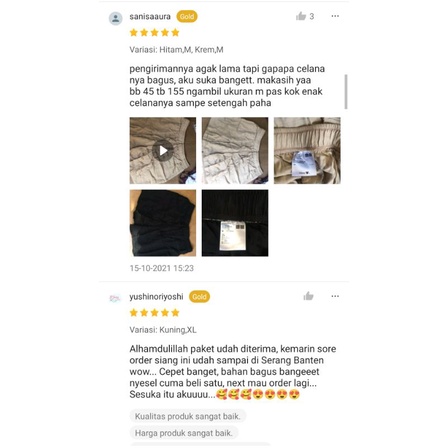Play the review video of cream shorts

163,150
